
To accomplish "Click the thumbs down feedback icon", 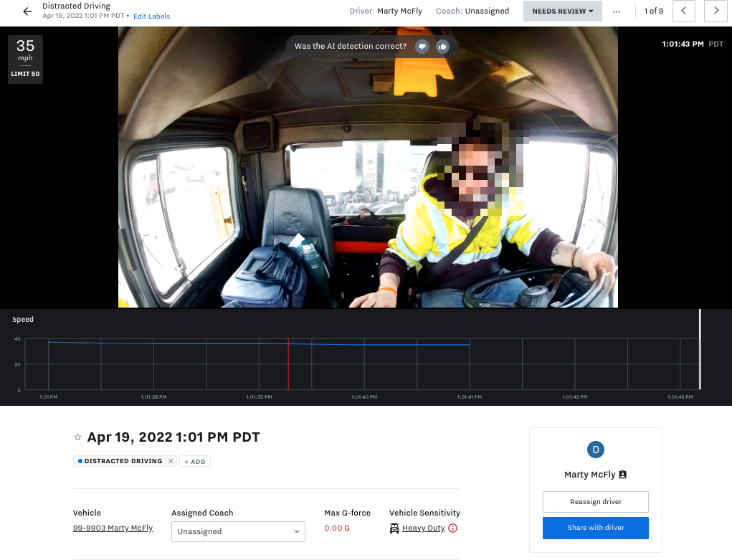I will [x=422, y=47].
